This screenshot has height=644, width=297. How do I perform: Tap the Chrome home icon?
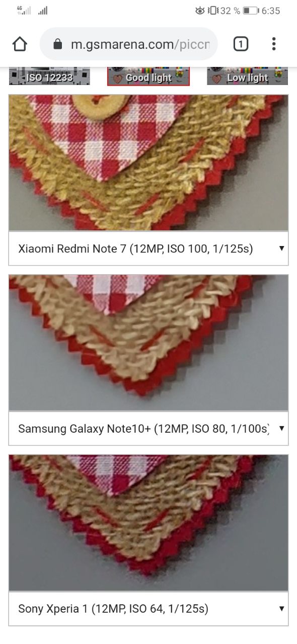(20, 44)
